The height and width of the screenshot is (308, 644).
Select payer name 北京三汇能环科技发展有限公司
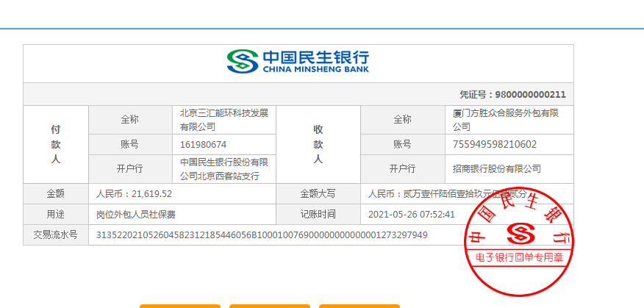223,120
